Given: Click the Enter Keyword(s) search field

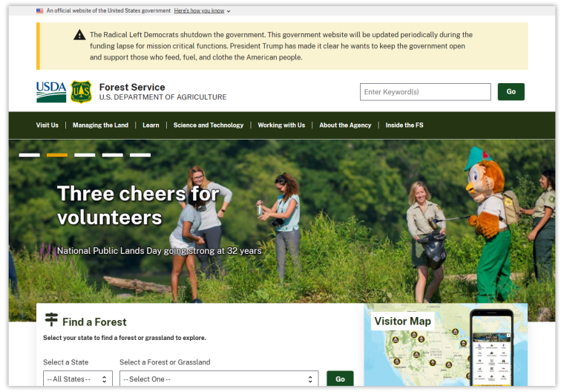Looking at the screenshot, I should tap(425, 92).
